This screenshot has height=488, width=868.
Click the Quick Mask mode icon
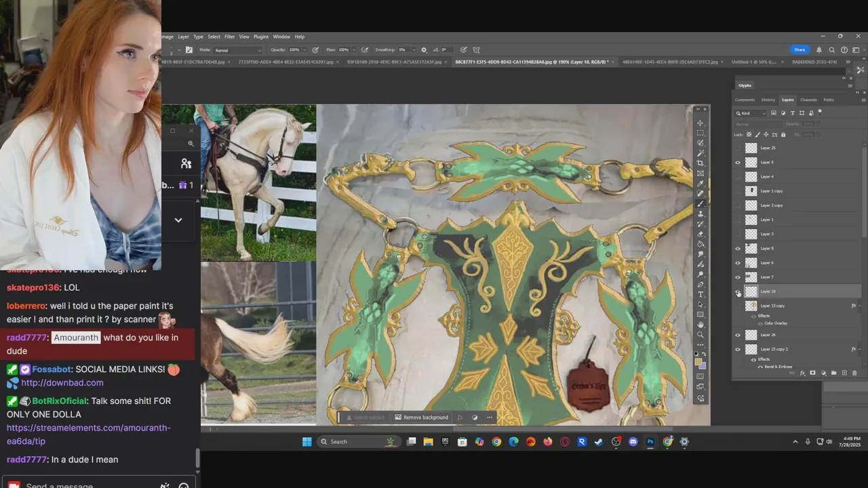(x=701, y=376)
